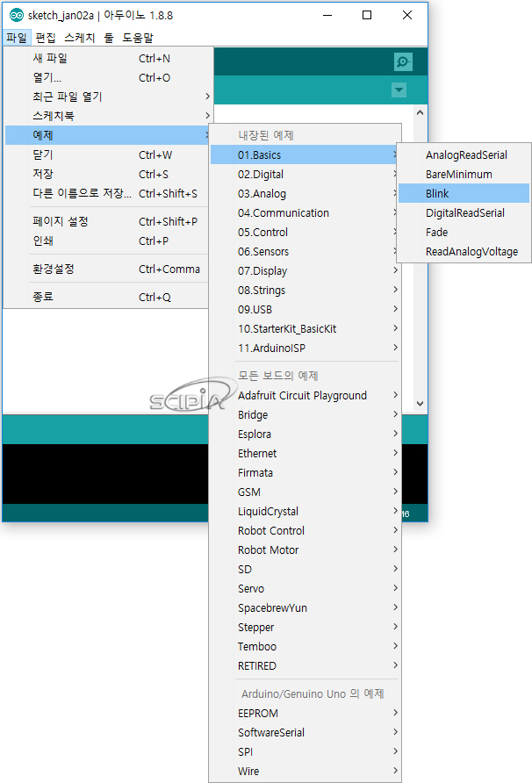Choose 저장 from file menu

point(108,175)
